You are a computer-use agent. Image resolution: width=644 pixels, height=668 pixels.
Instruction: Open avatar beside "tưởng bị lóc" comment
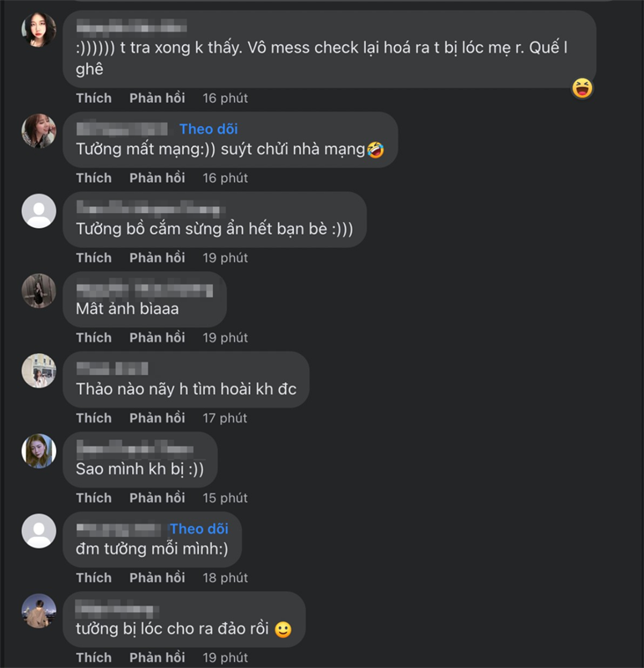coord(38,611)
